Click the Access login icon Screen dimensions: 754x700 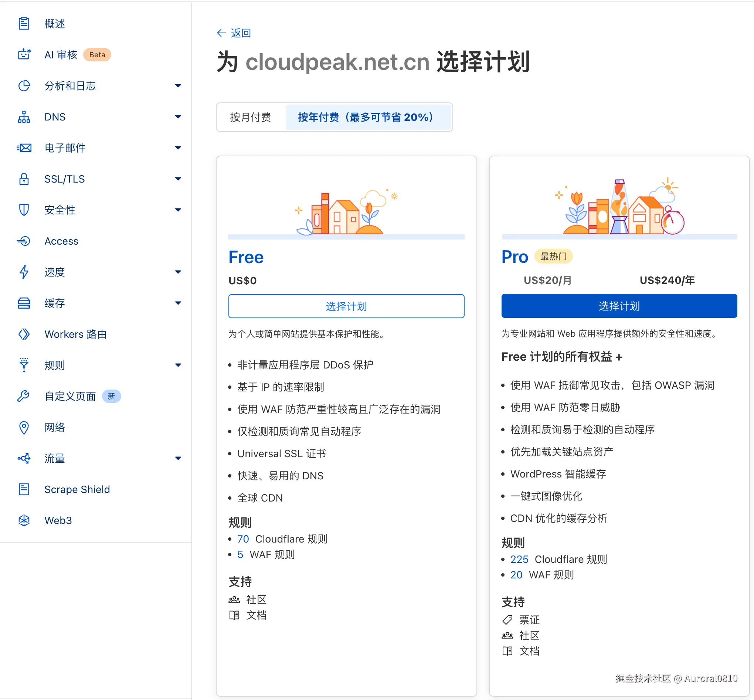click(x=24, y=241)
